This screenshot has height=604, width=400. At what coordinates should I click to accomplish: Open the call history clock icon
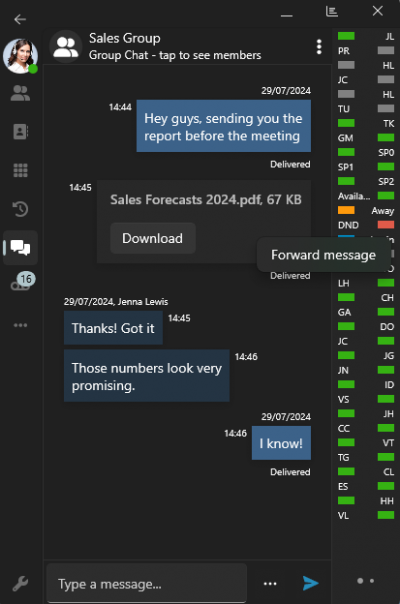(x=20, y=209)
